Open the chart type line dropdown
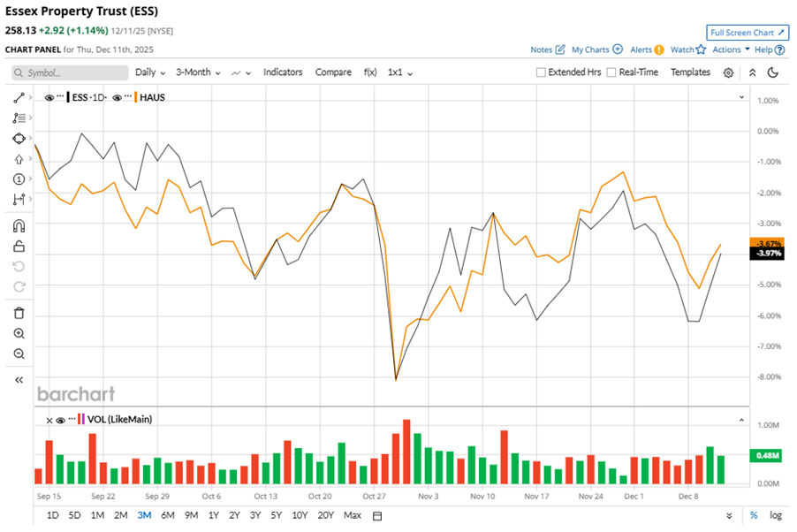This screenshot has height=532, width=797. click(241, 72)
